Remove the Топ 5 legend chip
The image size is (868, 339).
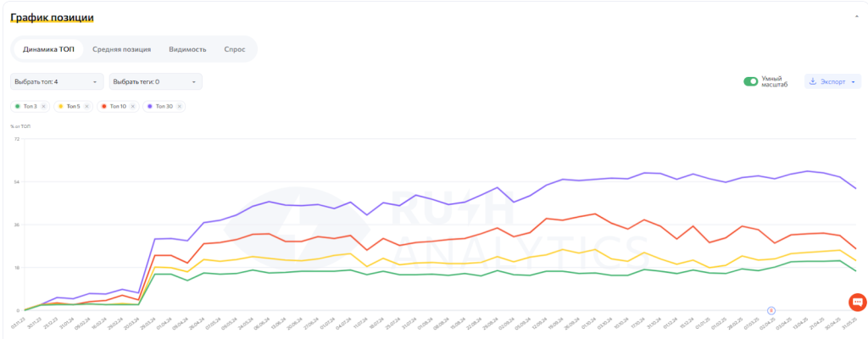coord(87,106)
